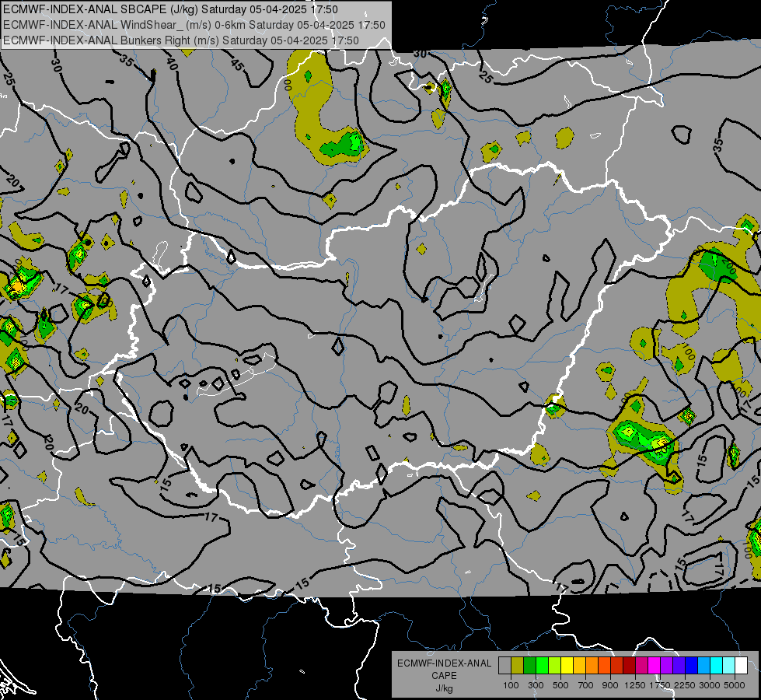Click the SBCAPE (J/kg) header line
Viewport: 761px width, 700px height.
click(x=170, y=9)
